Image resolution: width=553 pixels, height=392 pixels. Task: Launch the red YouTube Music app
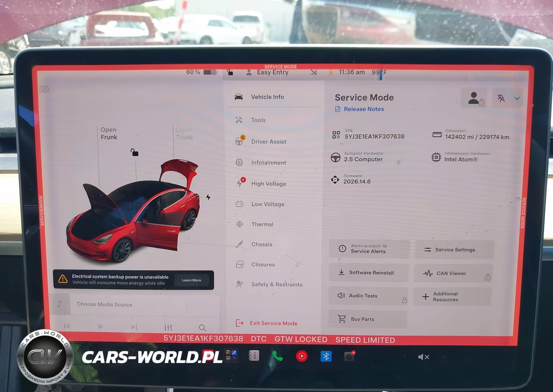tap(302, 356)
